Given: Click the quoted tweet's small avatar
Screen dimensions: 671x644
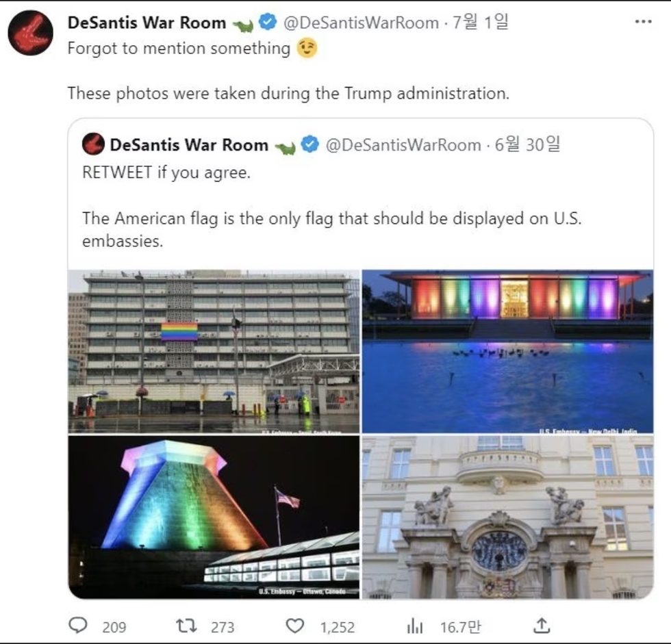Looking at the screenshot, I should pos(93,144).
